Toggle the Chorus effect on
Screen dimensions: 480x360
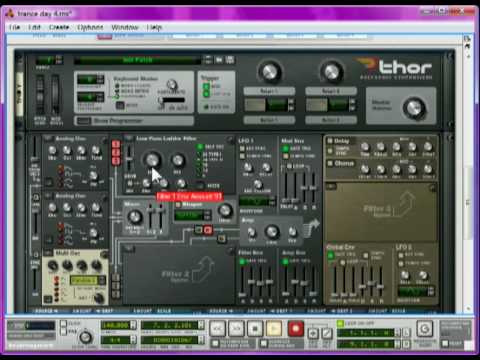point(330,163)
